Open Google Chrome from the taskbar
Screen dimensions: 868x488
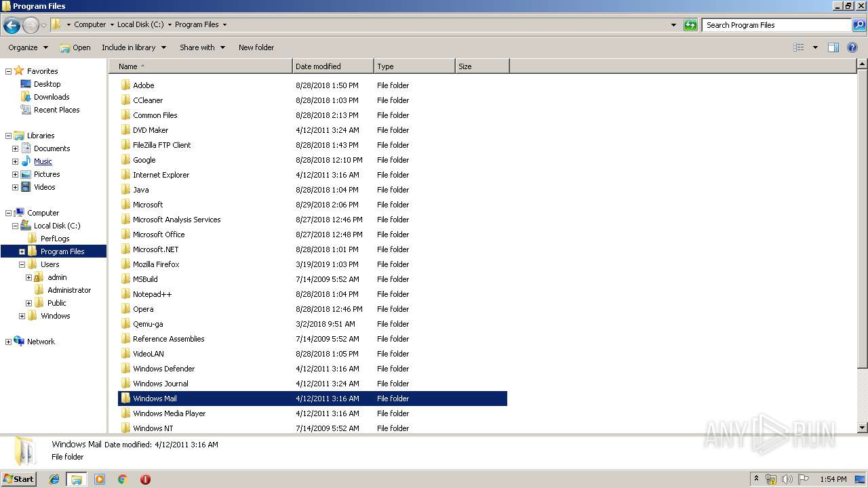tap(122, 479)
